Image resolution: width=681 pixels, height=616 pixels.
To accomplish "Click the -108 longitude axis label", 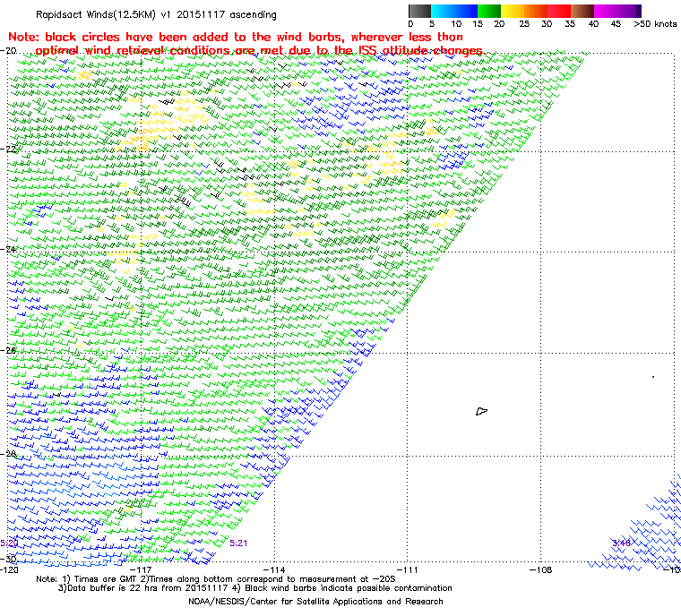I will pos(540,570).
